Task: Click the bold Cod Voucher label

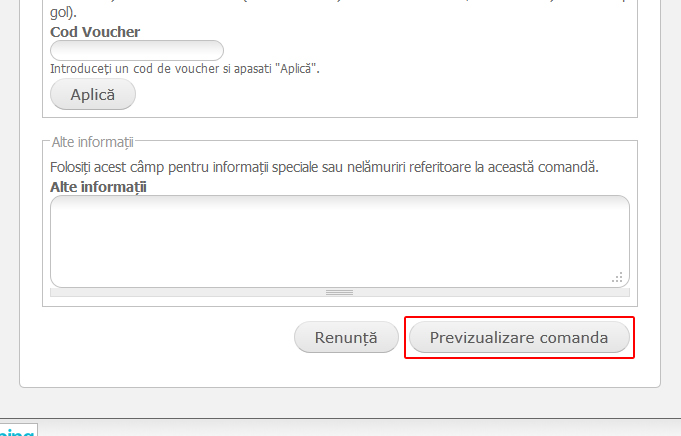Action: pos(95,32)
